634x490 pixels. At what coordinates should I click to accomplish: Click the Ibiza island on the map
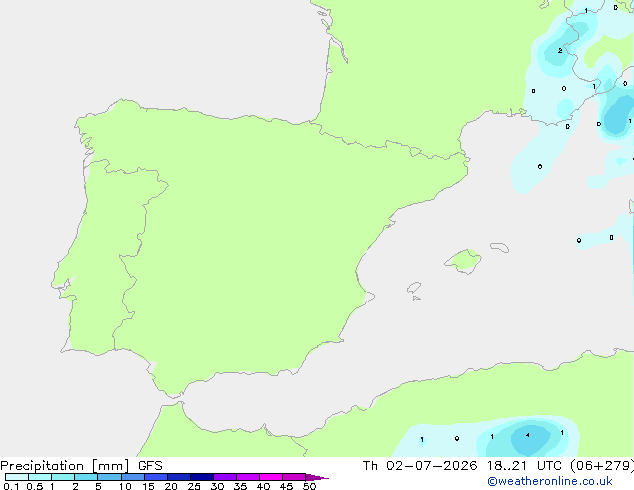414,288
